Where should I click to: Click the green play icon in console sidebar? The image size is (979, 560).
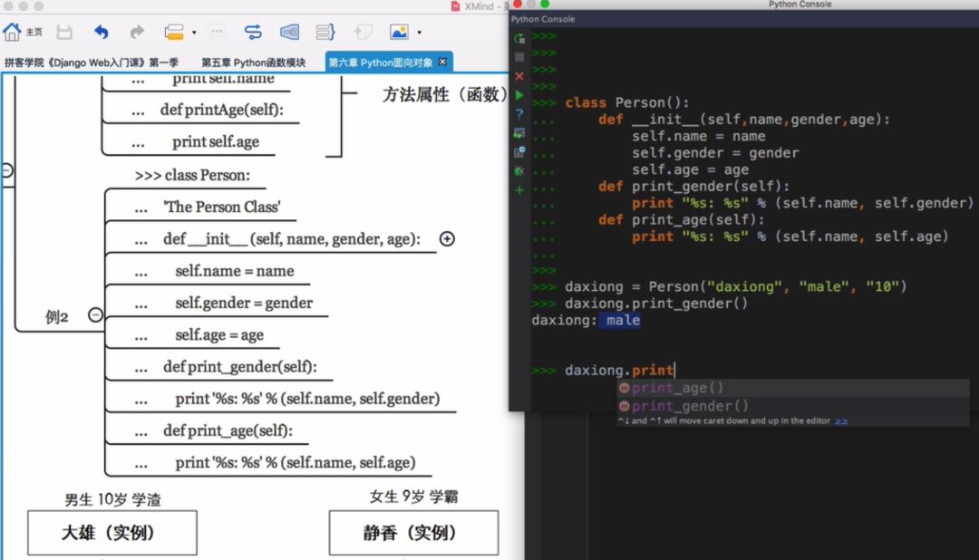(519, 93)
